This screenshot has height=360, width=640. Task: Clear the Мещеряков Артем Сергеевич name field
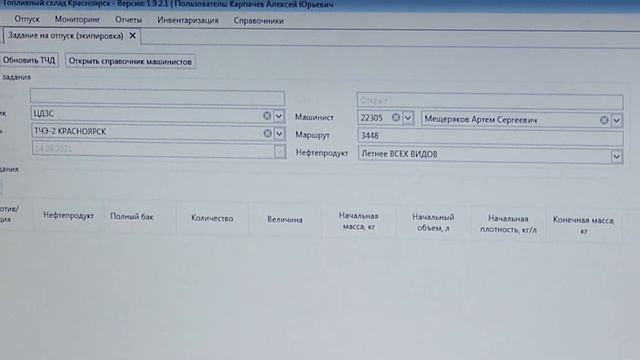point(604,120)
